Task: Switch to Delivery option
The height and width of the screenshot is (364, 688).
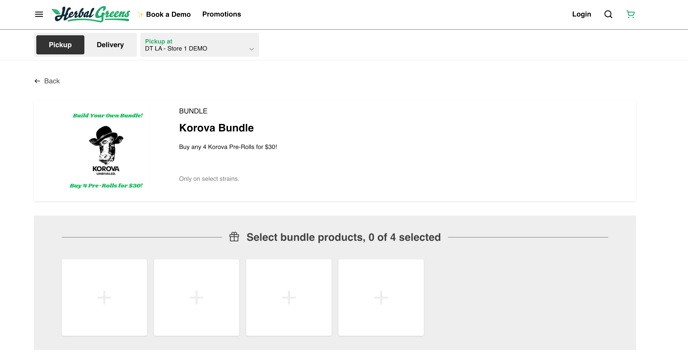Action: 110,45
